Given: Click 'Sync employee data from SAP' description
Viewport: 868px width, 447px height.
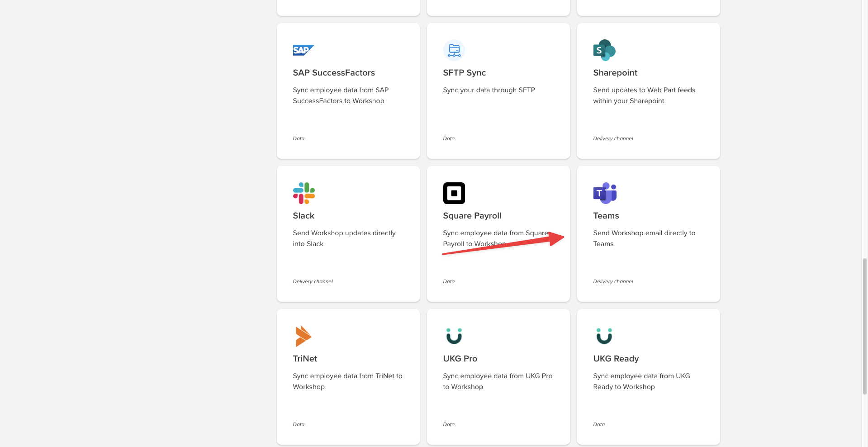Looking at the screenshot, I should (x=341, y=95).
